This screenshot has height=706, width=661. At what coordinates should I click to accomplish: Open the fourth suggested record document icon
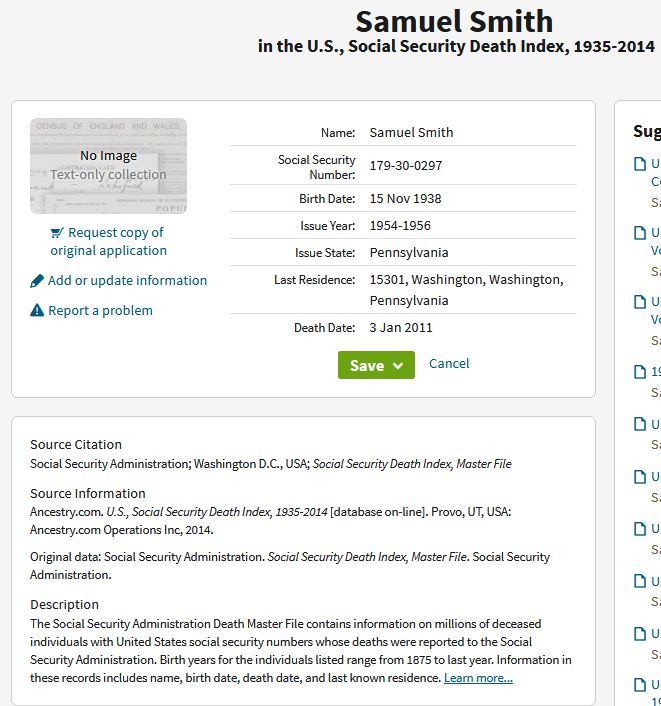pyautogui.click(x=640, y=372)
